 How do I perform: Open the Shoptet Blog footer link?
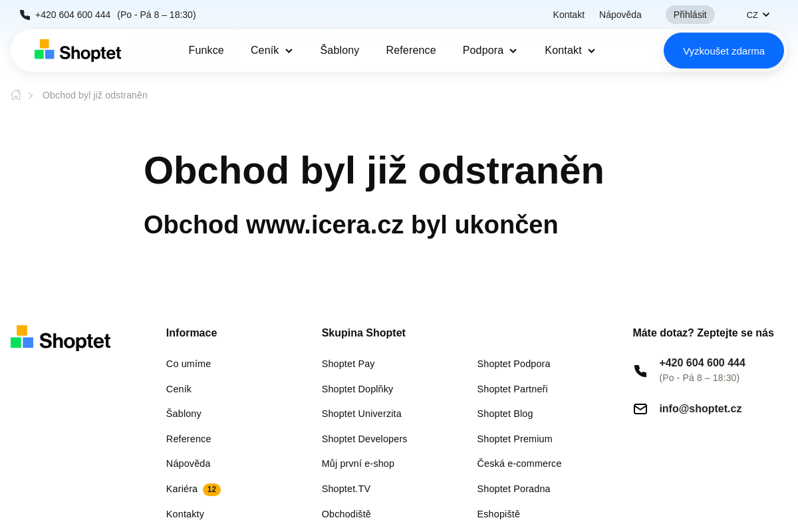coord(505,414)
